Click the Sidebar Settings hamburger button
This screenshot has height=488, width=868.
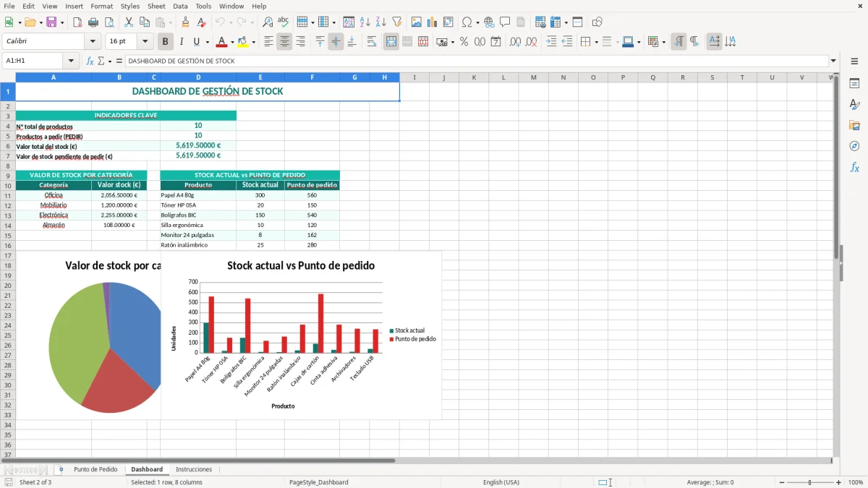854,61
